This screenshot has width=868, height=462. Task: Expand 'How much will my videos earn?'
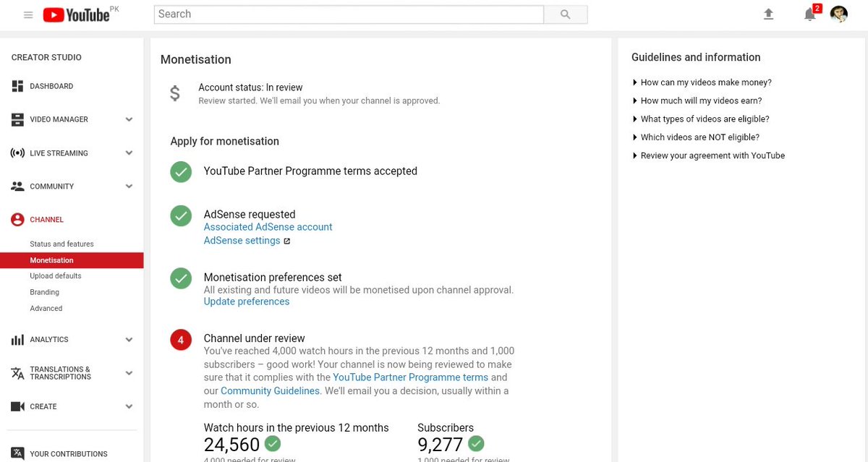pyautogui.click(x=697, y=100)
